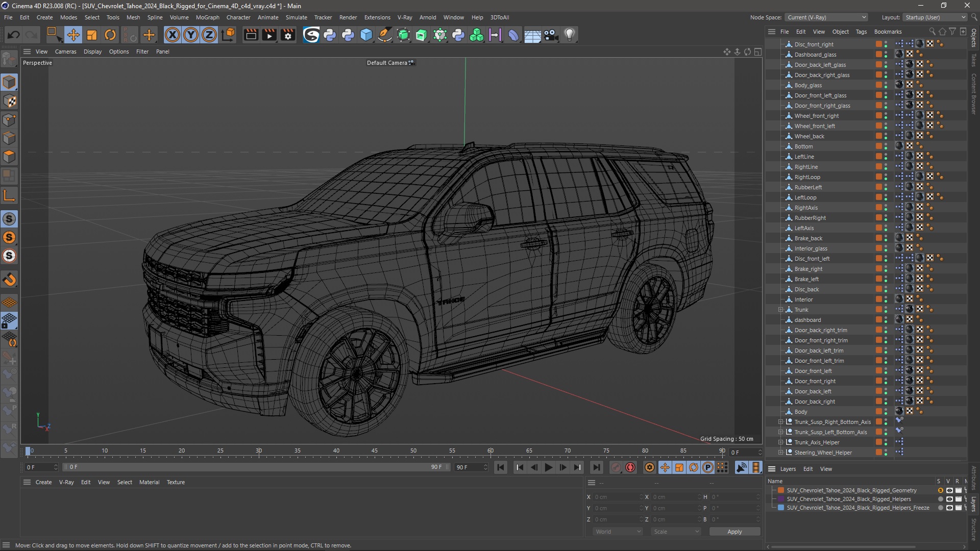Select the Scale tool
980x551 pixels.
[x=92, y=35]
